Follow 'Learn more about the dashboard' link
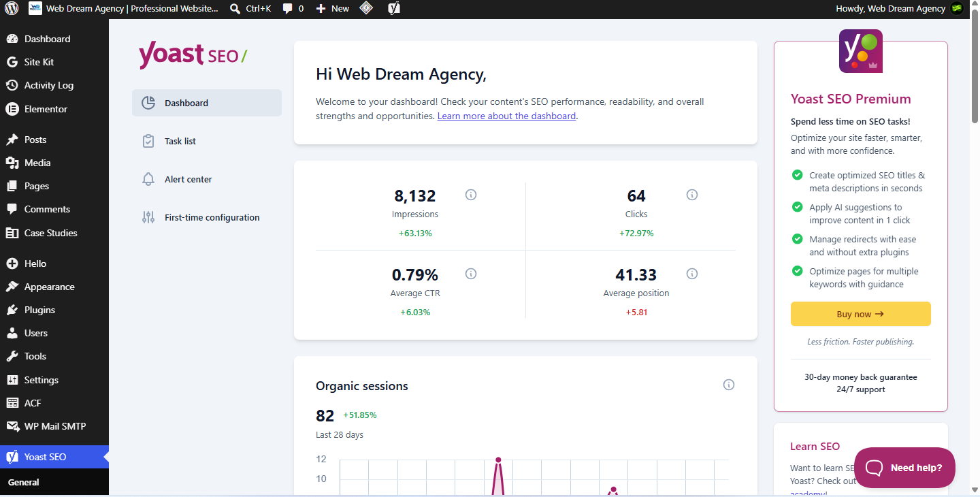The width and height of the screenshot is (980, 497). (507, 116)
